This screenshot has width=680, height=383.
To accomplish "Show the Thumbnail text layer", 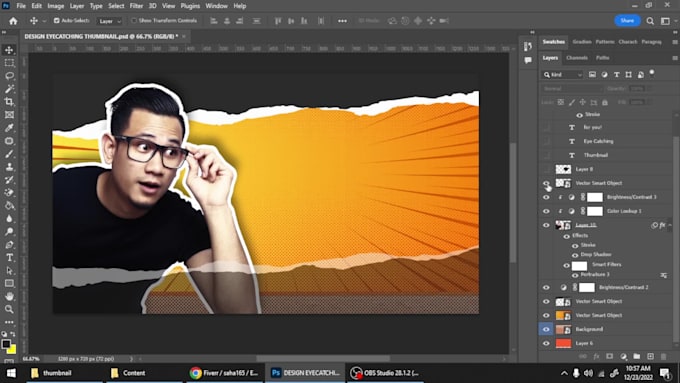I will [x=546, y=155].
